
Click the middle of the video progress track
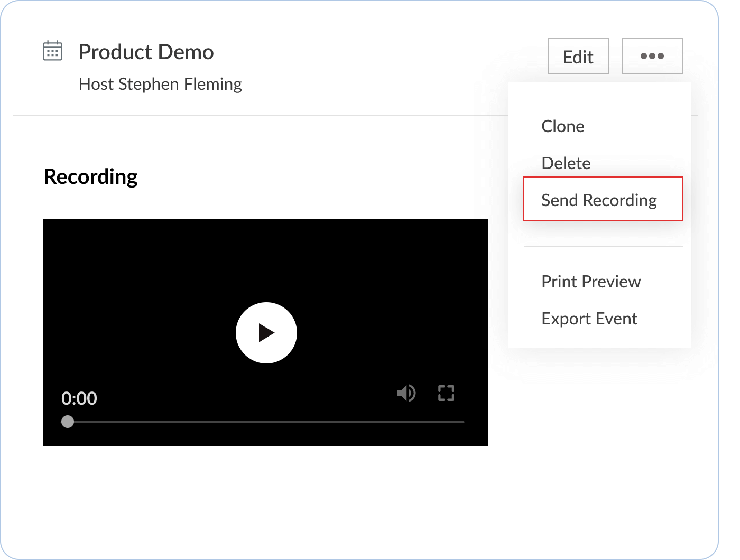coord(266,422)
